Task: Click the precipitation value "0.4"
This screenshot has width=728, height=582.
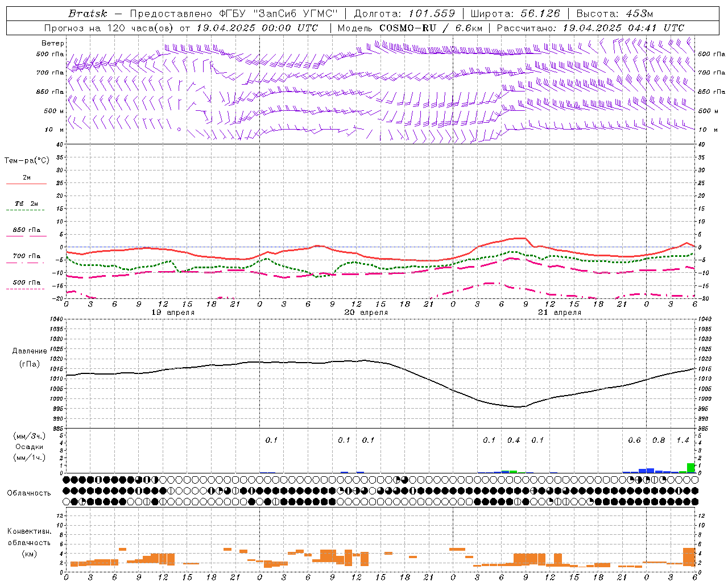Action: click(x=514, y=440)
